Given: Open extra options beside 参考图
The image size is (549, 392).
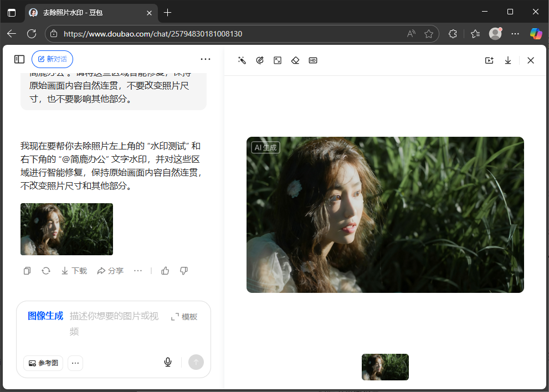Looking at the screenshot, I should click(x=75, y=363).
